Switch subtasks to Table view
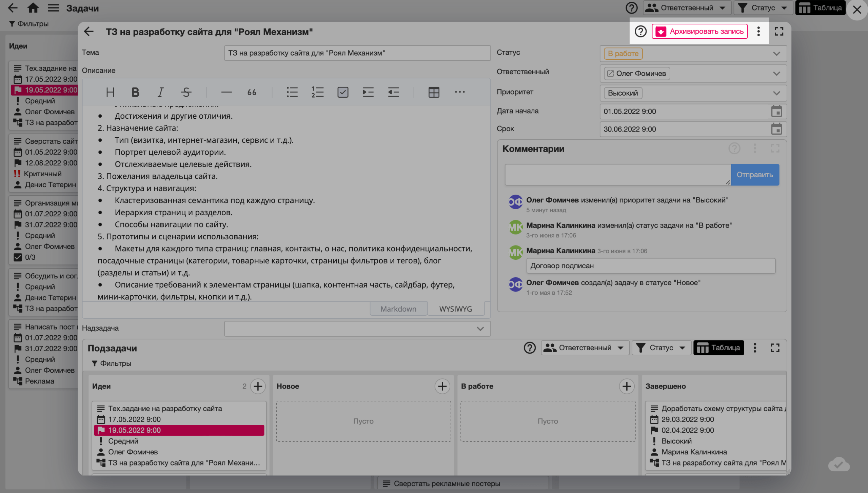This screenshot has height=493, width=868. pyautogui.click(x=718, y=348)
